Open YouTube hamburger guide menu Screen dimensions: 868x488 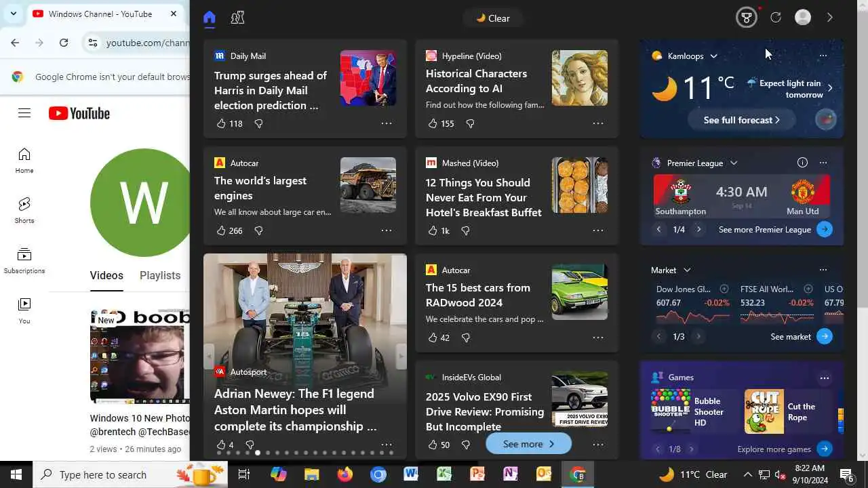pyautogui.click(x=24, y=113)
